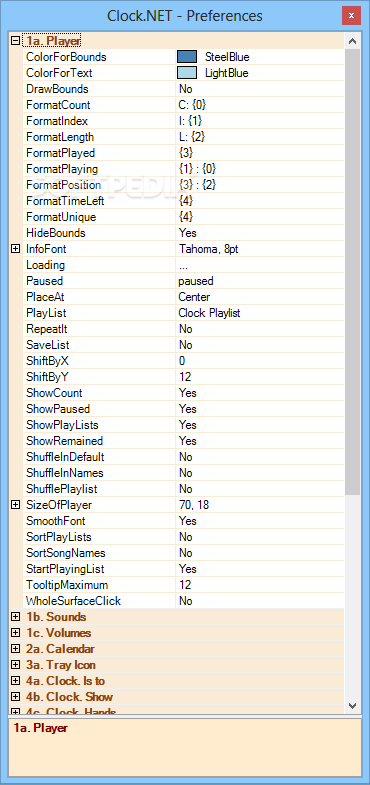Select the DrawBounds property name
The height and width of the screenshot is (785, 370).
[x=58, y=89]
